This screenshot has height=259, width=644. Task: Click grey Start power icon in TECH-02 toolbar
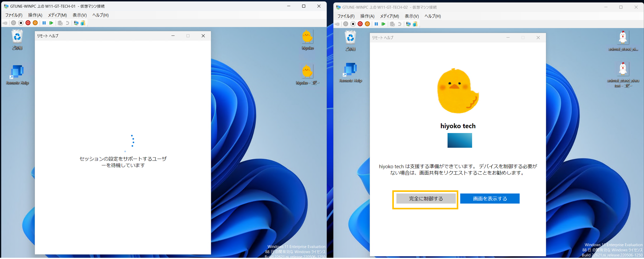pyautogui.click(x=346, y=24)
